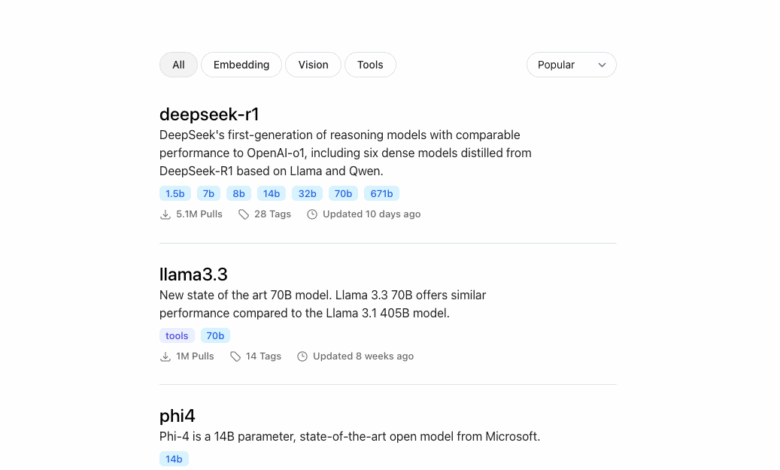Select the Vision filter tab

313,65
